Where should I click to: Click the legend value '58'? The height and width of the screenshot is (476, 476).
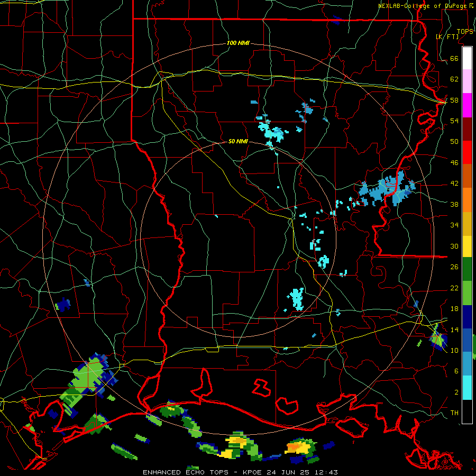454,100
